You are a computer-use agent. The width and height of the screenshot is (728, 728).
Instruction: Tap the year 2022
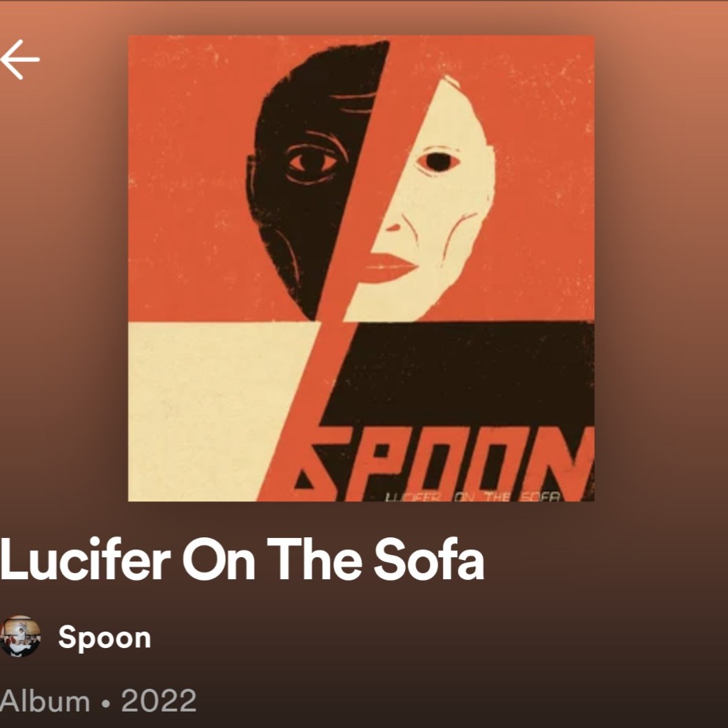tap(158, 701)
